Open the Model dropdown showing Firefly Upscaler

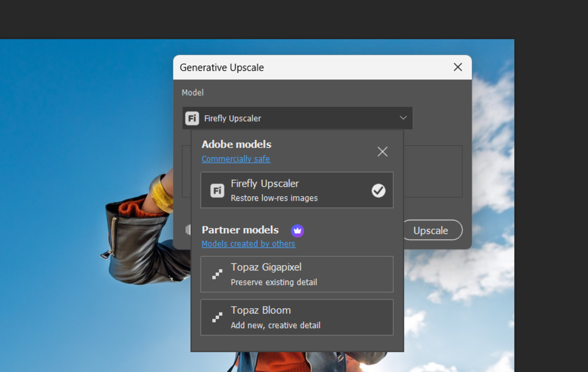pyautogui.click(x=297, y=118)
